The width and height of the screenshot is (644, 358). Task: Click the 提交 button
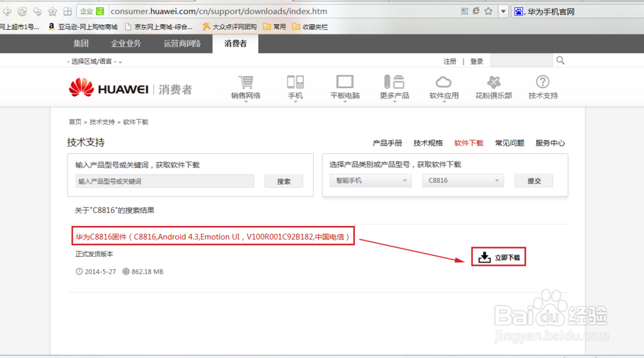pos(534,181)
